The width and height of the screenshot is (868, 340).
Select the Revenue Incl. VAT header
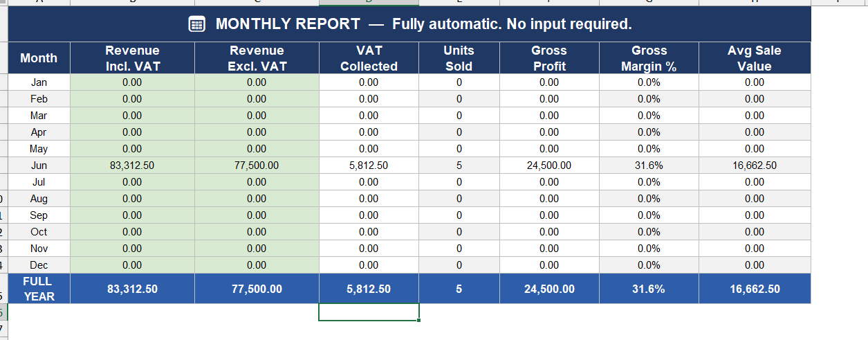(132, 58)
